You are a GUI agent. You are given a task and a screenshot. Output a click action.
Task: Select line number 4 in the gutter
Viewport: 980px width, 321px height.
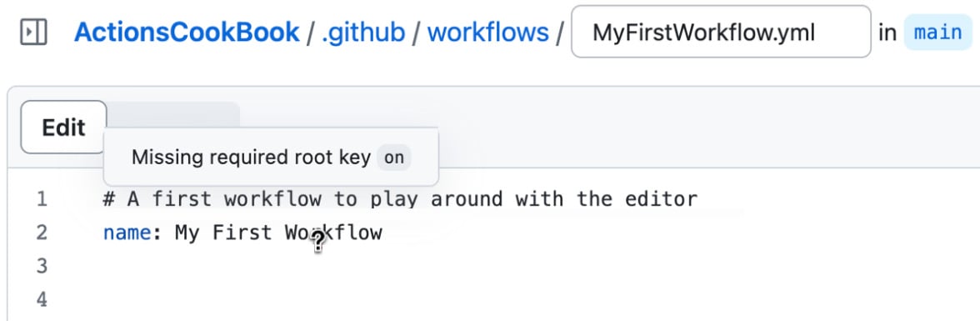tap(42, 299)
